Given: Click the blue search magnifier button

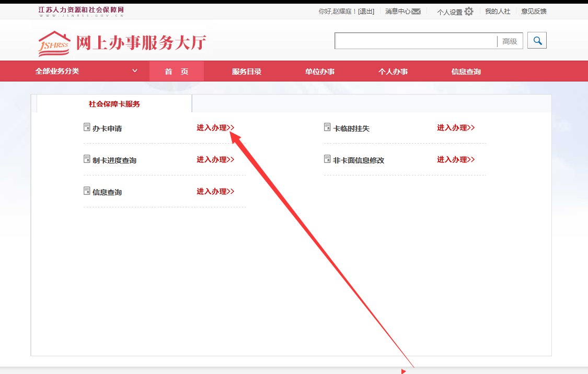Looking at the screenshot, I should point(537,40).
